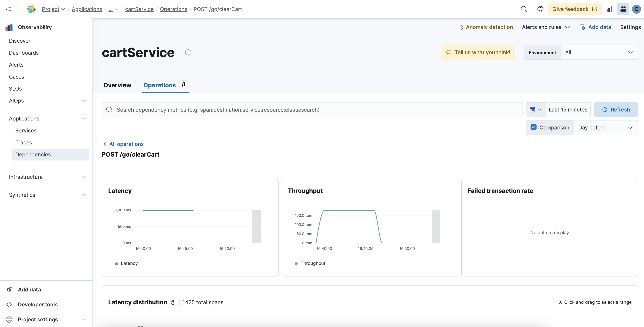Click the Latency legend dot
The width and height of the screenshot is (644, 327).
[116, 264]
